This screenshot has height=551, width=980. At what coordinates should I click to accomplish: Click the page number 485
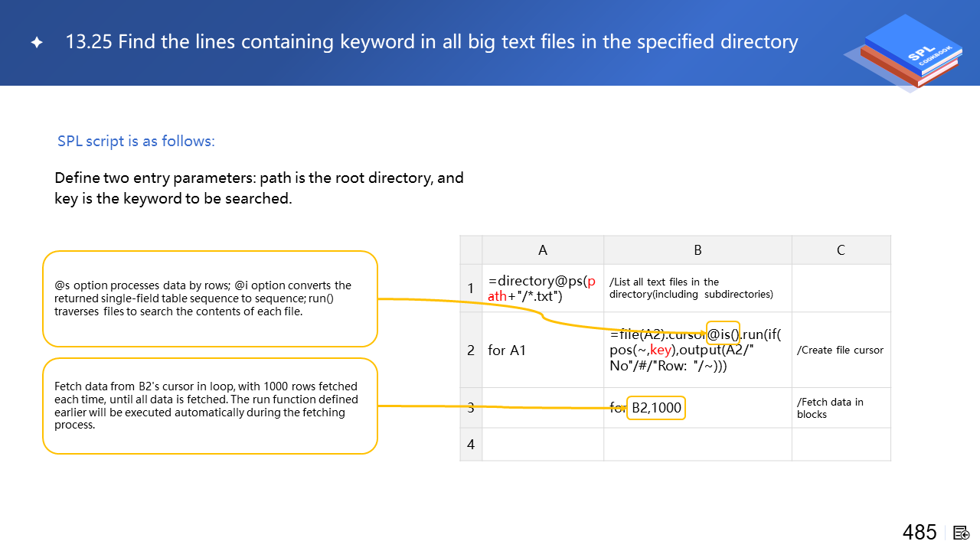coord(920,533)
